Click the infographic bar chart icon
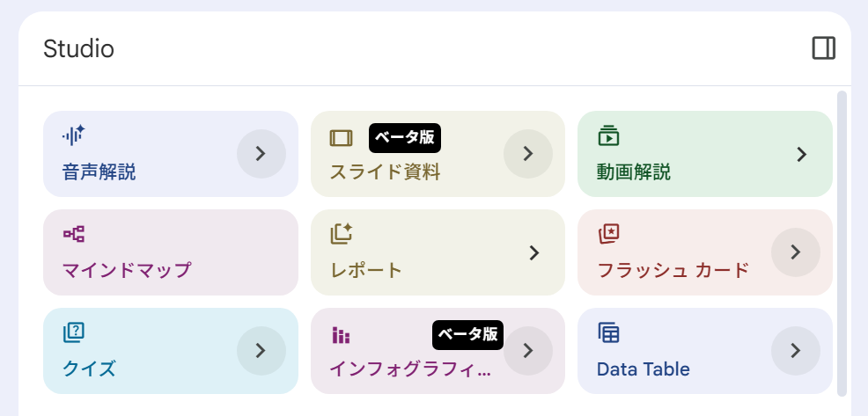The height and width of the screenshot is (416, 868). 341,335
